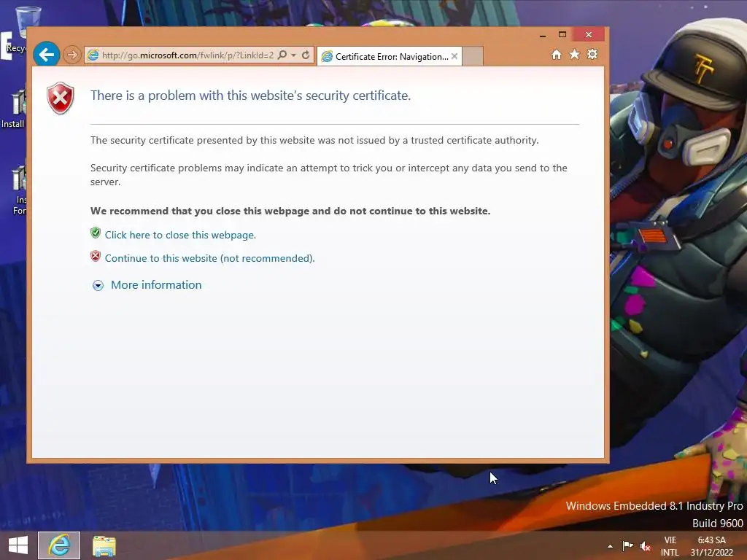747x560 pixels.
Task: Go to Home page icon
Action: pos(557,55)
